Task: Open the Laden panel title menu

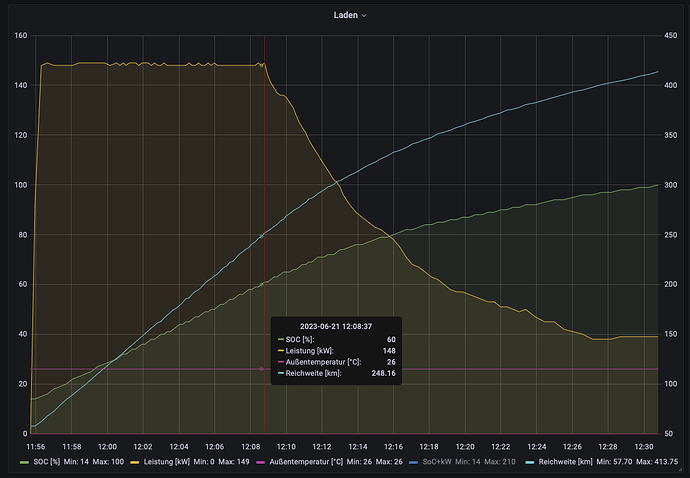Action: tap(349, 15)
